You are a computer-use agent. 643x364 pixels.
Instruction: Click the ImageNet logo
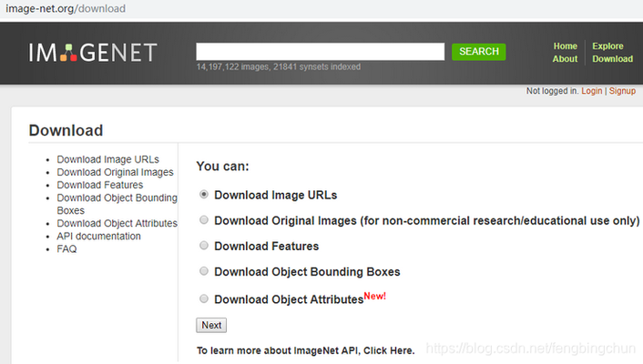[93, 53]
